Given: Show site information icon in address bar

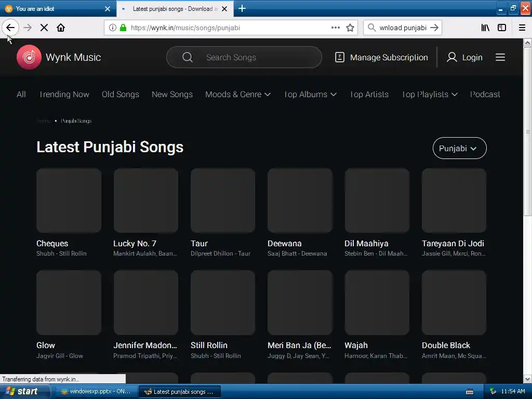Looking at the screenshot, I should click(x=113, y=28).
